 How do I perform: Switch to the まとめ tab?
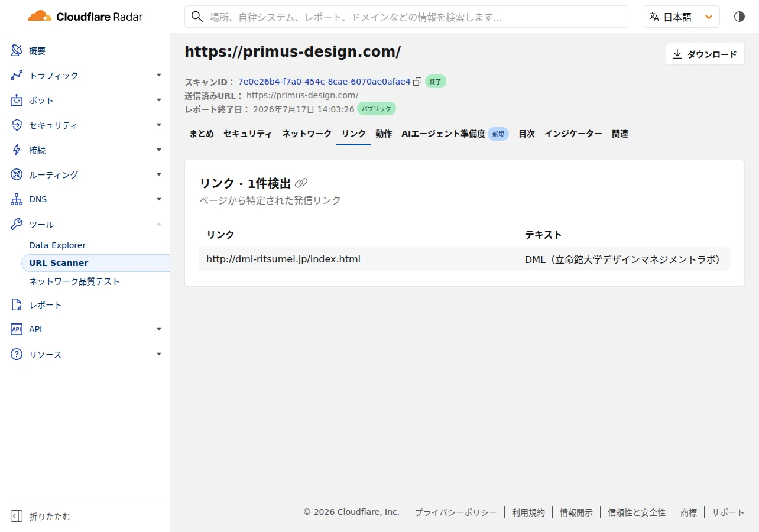[202, 134]
